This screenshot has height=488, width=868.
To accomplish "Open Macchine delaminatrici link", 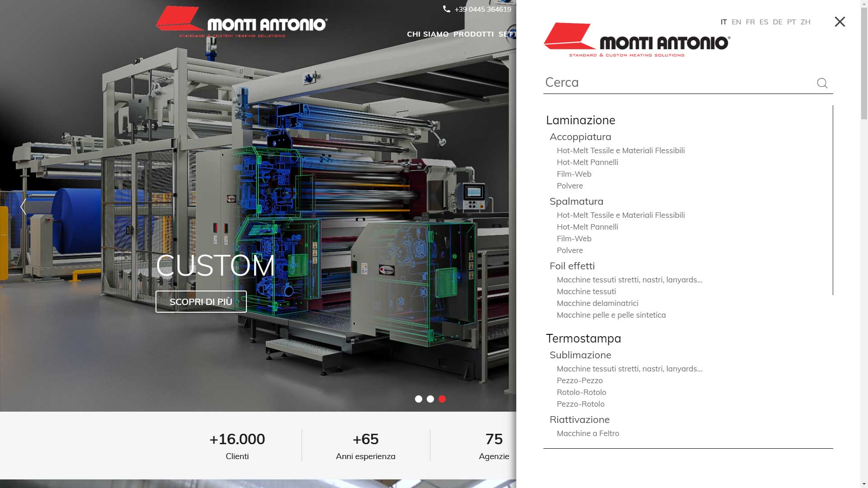I will tap(597, 303).
